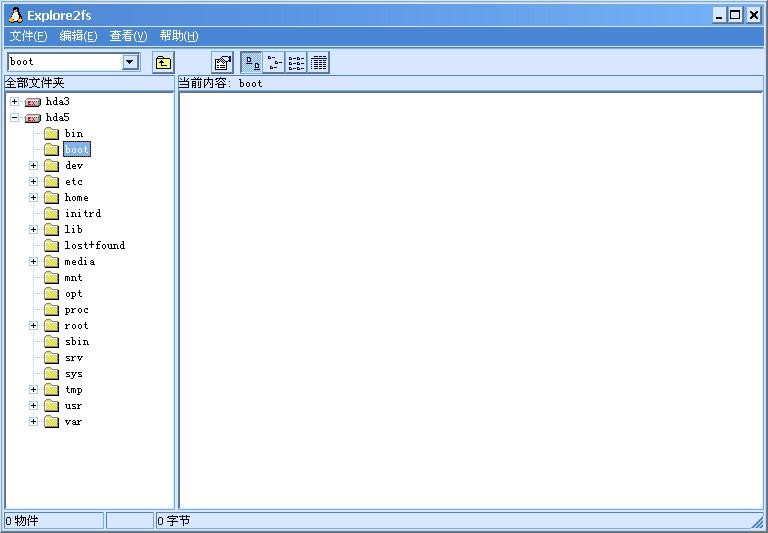Click the 0 物件 status text
Screen dimensions: 768x533
click(x=22, y=521)
